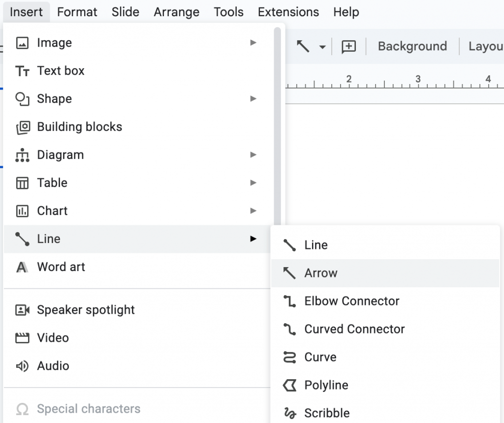Click the Text box Tt icon
Viewport: 504px width, 423px height.
(22, 71)
